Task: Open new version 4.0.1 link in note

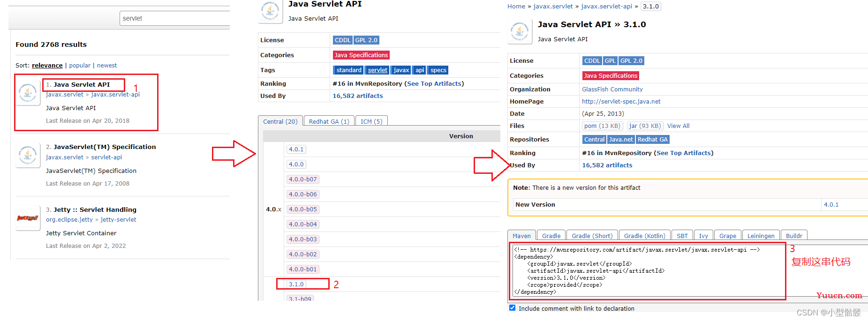Action: coord(831,205)
